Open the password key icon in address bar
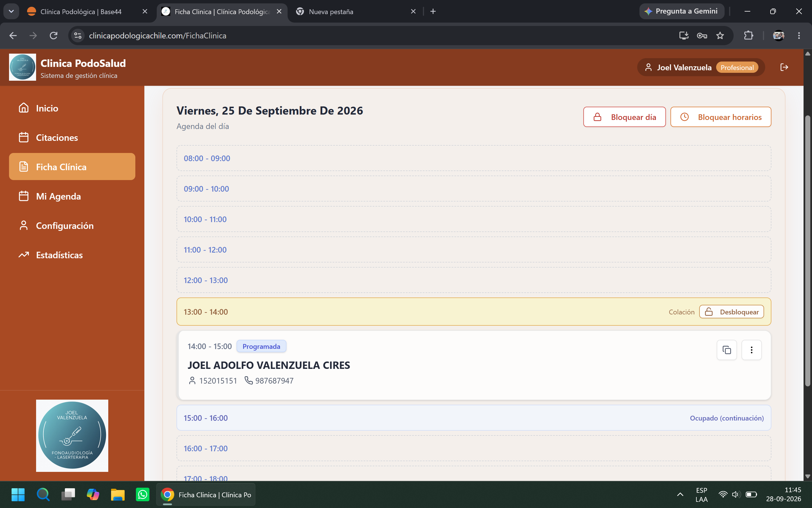 (702, 36)
